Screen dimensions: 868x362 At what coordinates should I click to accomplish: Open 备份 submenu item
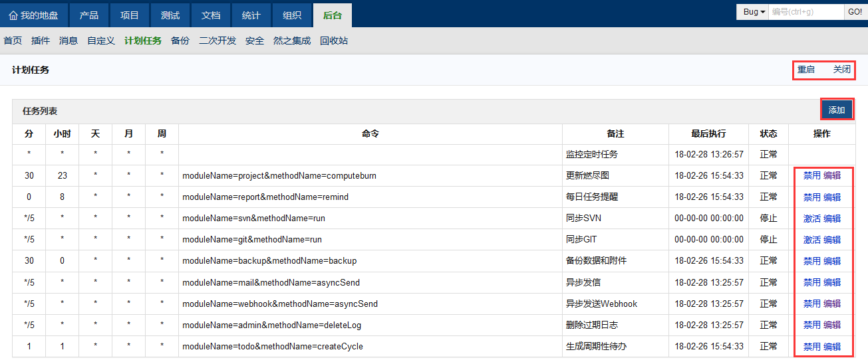point(180,41)
